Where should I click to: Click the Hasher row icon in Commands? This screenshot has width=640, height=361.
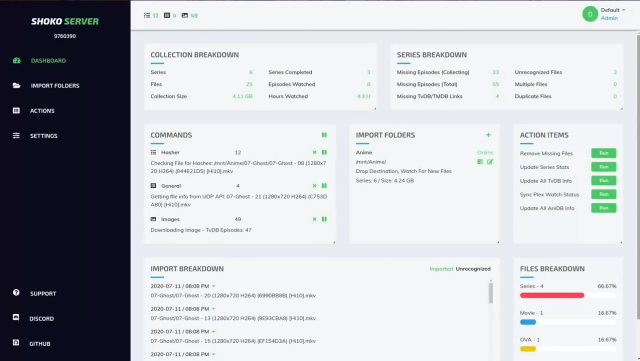[x=153, y=152]
